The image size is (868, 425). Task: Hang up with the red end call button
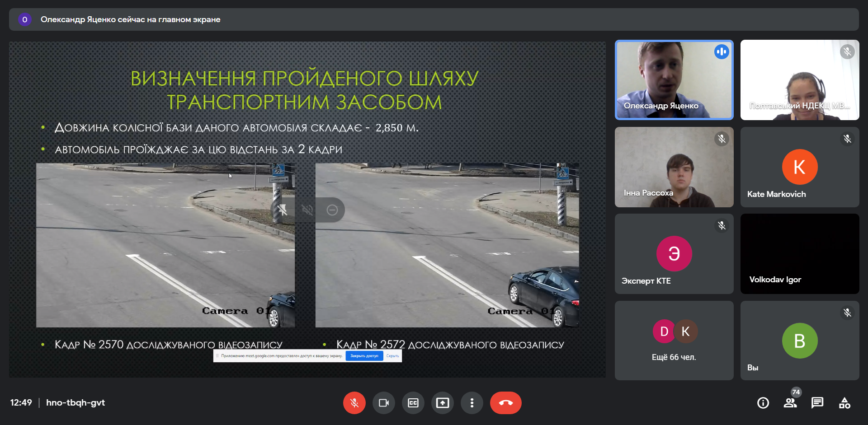tap(505, 403)
